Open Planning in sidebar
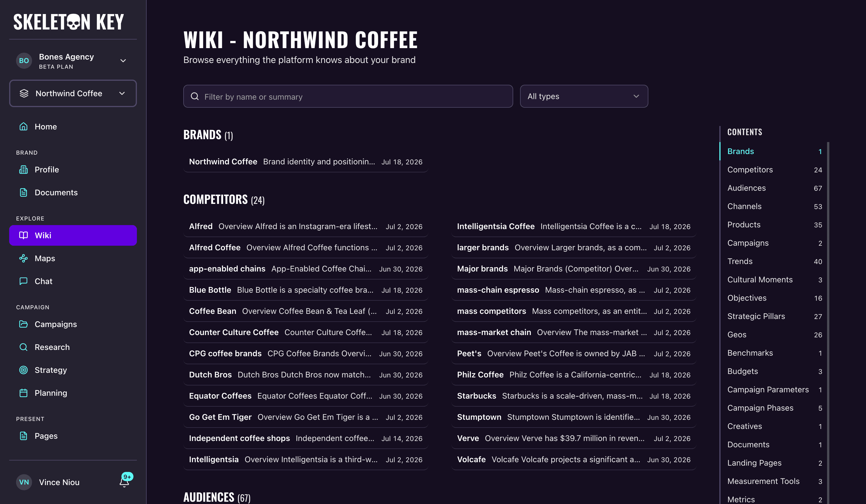This screenshot has height=504, width=866. 73,393
